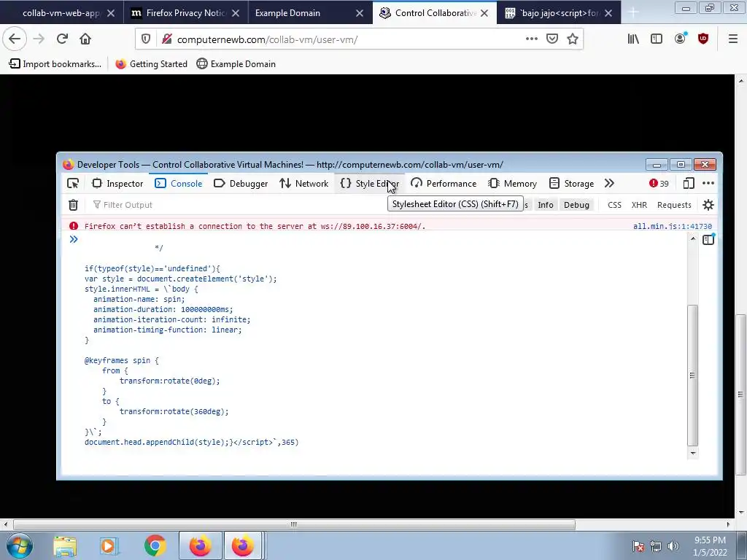747x560 pixels.
Task: Open the Example Domain bookmark
Action: pos(236,64)
